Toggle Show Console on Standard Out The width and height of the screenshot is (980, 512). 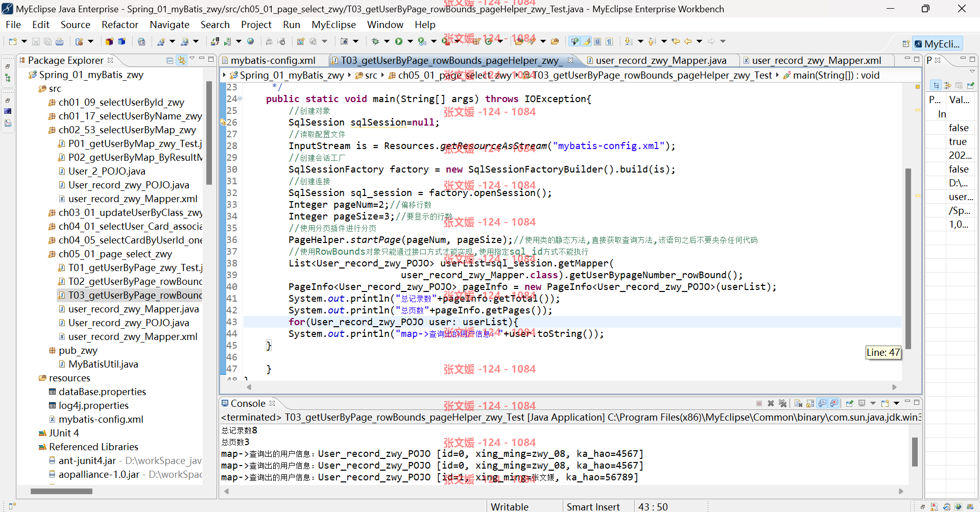tap(822, 403)
